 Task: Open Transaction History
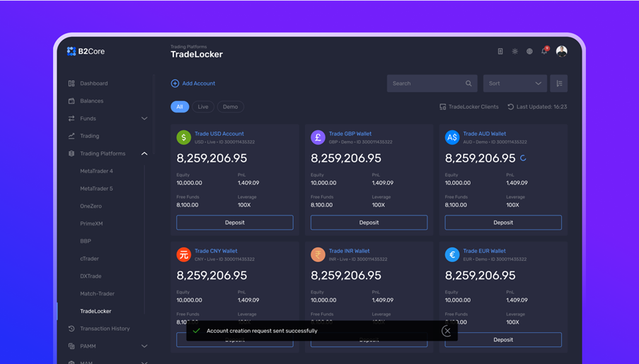(x=105, y=329)
